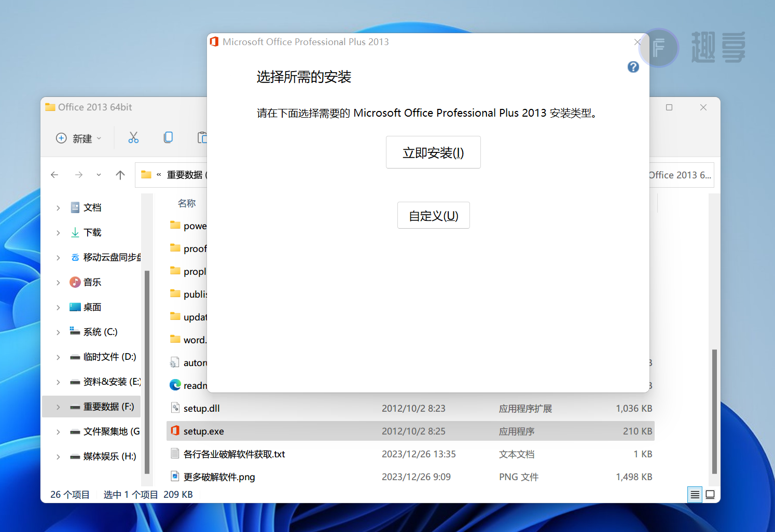775x532 pixels.
Task: Select 音乐 in the navigation pane
Action: 92,282
